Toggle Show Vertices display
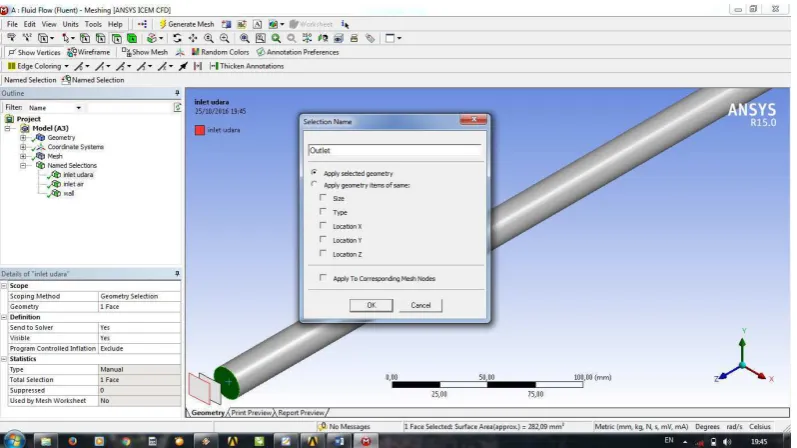This screenshot has width=797, height=448. coord(34,52)
